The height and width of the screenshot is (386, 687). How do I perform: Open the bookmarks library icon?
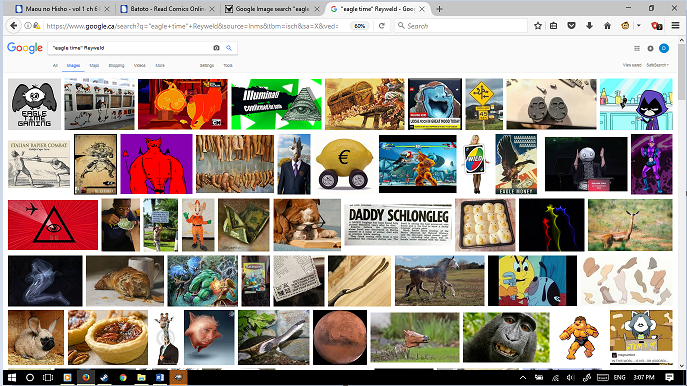coord(554,26)
